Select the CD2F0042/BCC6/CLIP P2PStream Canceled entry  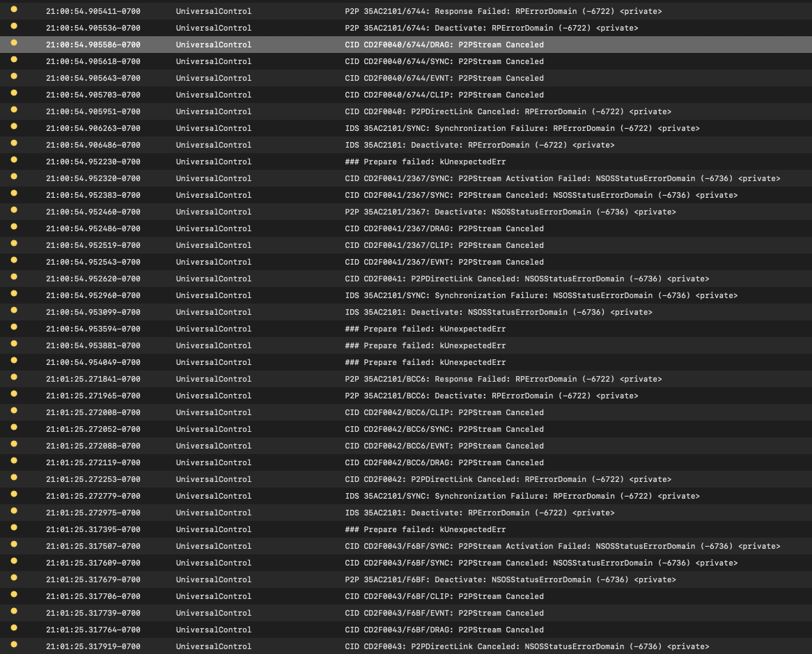(444, 413)
